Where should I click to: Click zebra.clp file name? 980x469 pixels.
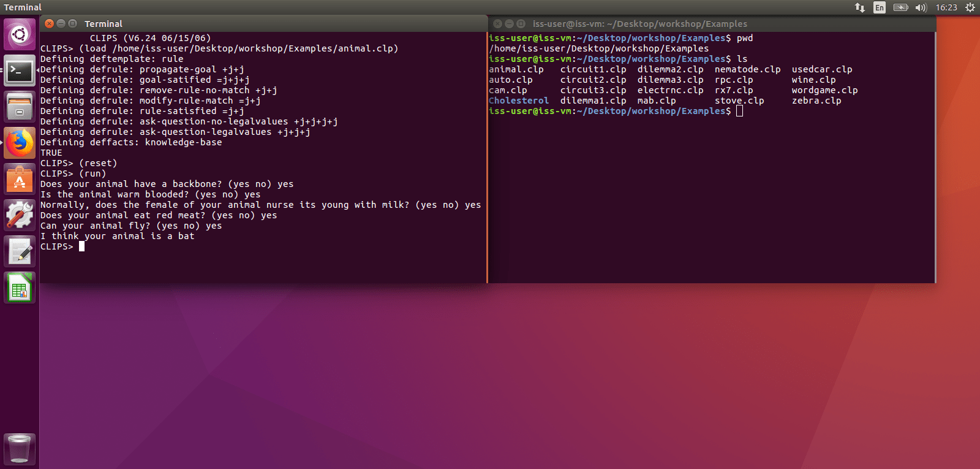pyautogui.click(x=816, y=101)
